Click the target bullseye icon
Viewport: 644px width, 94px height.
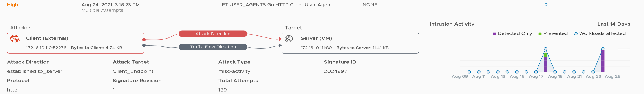coord(289,39)
